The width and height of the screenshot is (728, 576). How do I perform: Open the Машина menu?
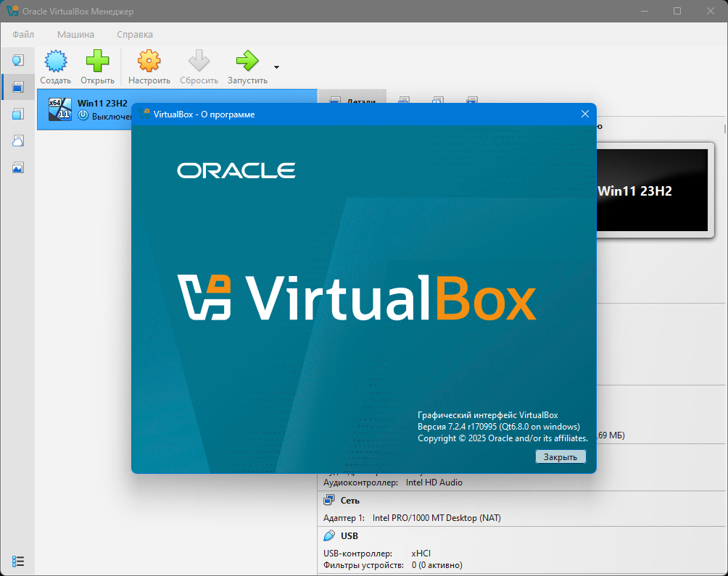tap(75, 34)
